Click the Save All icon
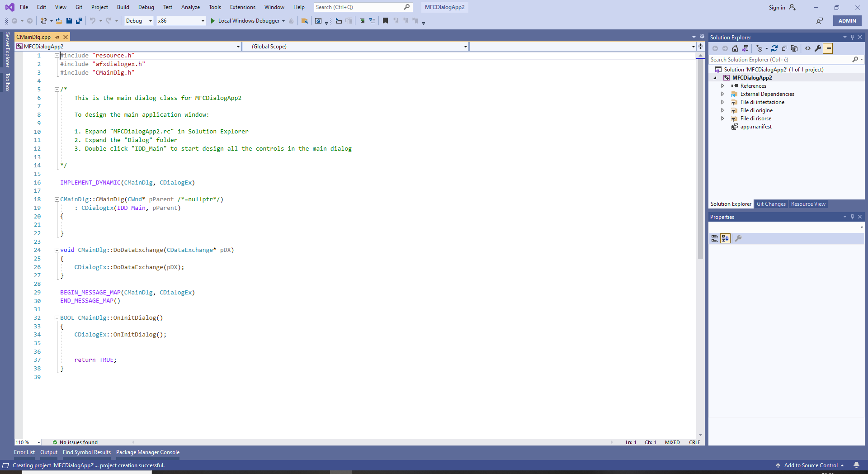This screenshot has width=868, height=474. click(x=79, y=21)
